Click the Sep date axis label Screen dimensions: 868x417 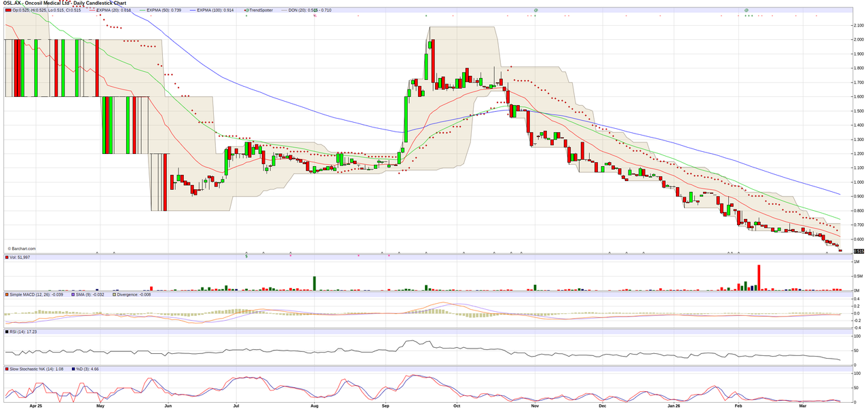click(385, 406)
